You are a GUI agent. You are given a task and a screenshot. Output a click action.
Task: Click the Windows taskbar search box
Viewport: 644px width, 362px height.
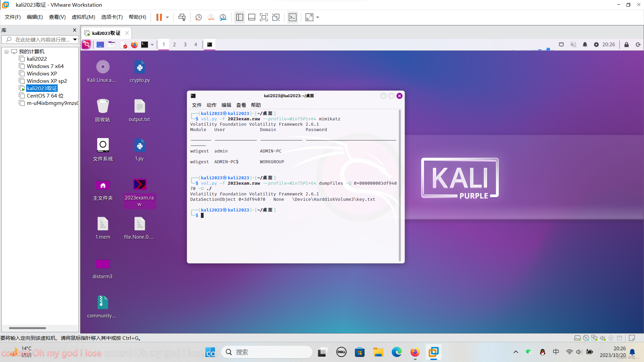pyautogui.click(x=267, y=352)
